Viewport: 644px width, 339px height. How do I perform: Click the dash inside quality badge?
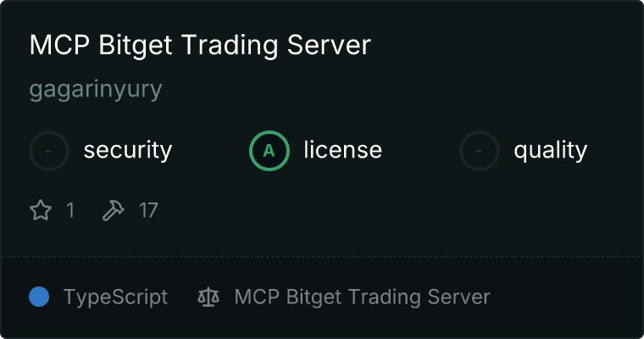[478, 151]
